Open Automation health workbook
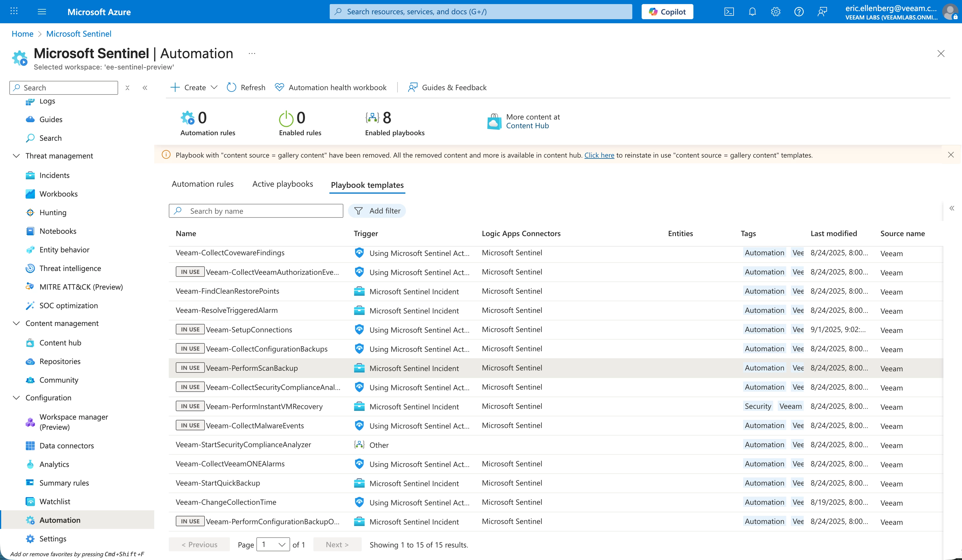962x560 pixels. (x=331, y=87)
